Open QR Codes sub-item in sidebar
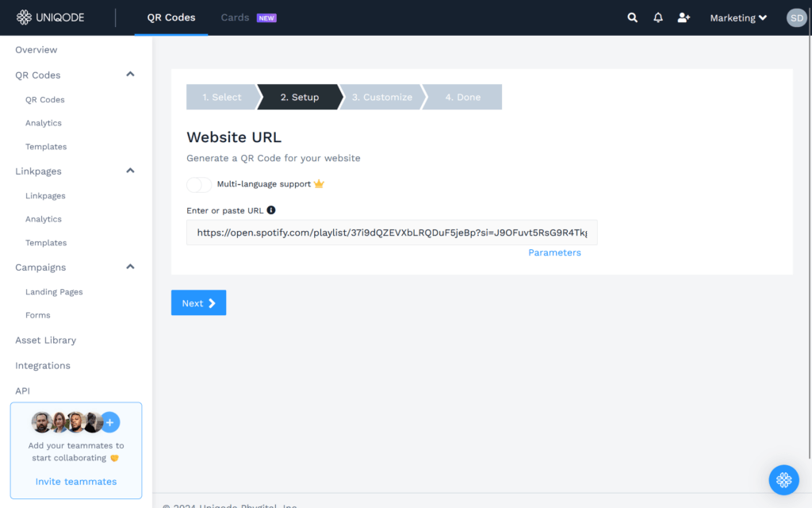The width and height of the screenshot is (812, 508). [x=45, y=99]
